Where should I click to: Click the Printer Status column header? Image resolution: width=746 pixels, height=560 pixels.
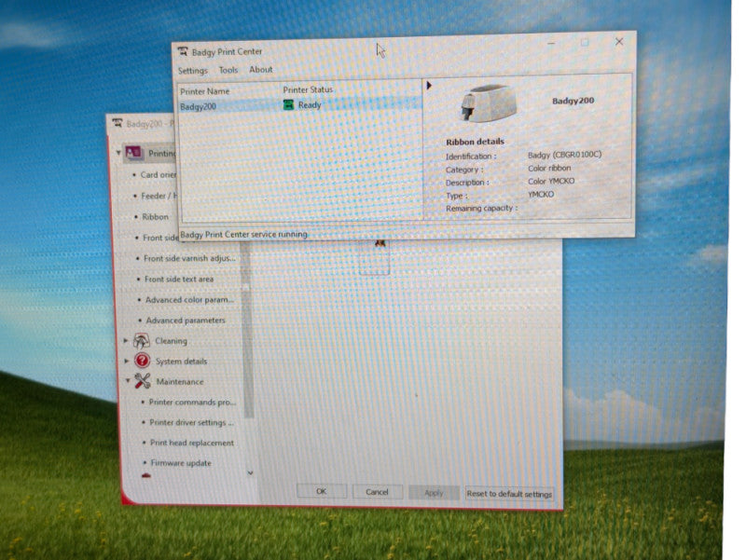pyautogui.click(x=308, y=89)
